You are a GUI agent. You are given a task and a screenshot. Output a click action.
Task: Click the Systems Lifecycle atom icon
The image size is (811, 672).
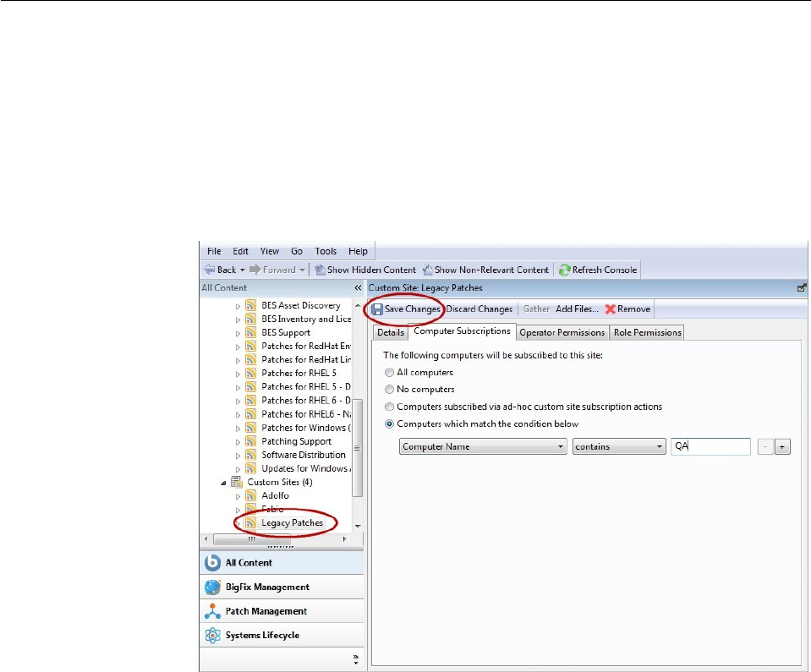212,636
